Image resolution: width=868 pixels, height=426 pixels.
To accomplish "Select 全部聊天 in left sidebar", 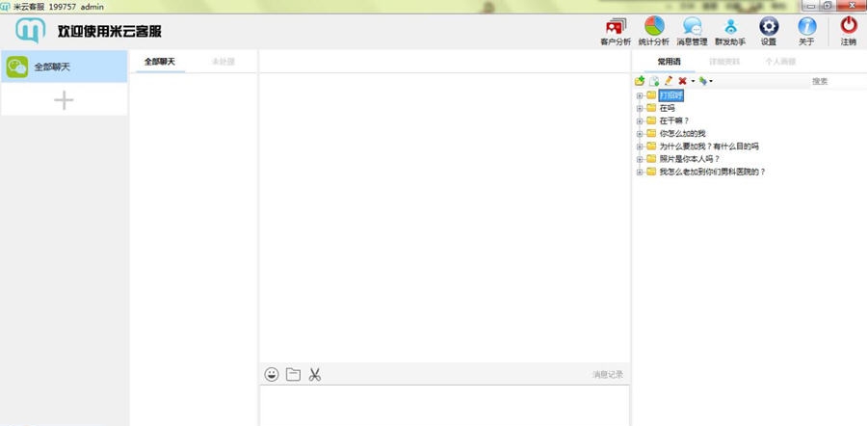I will tap(65, 67).
